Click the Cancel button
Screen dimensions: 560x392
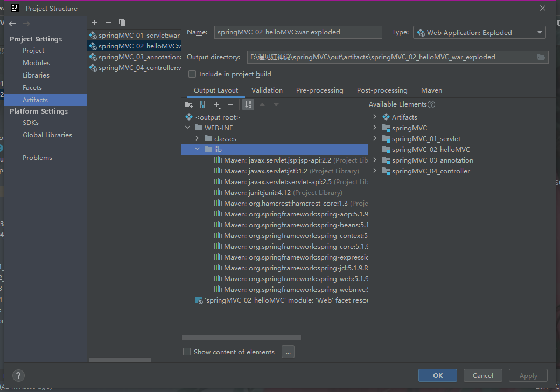[x=482, y=375]
